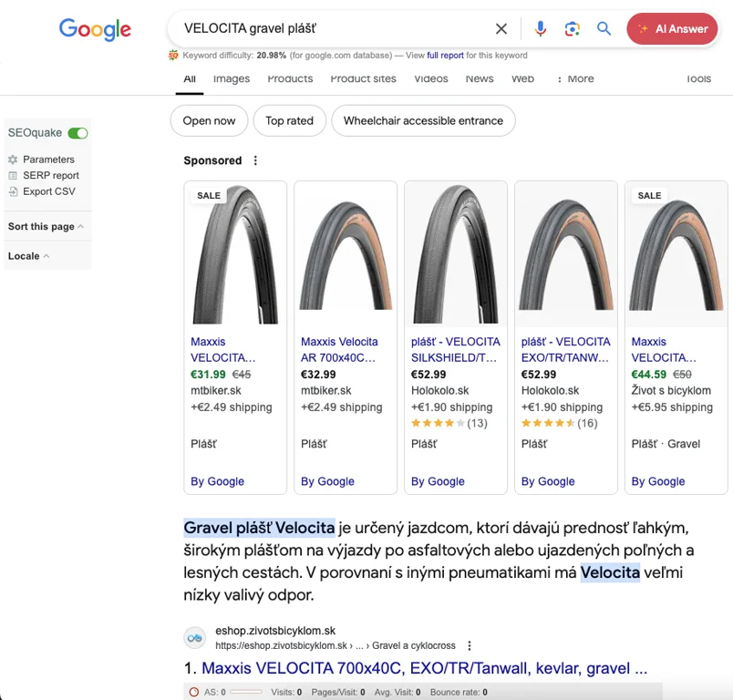Open the More search categories dropdown
The width and height of the screenshot is (733, 700).
(x=574, y=79)
